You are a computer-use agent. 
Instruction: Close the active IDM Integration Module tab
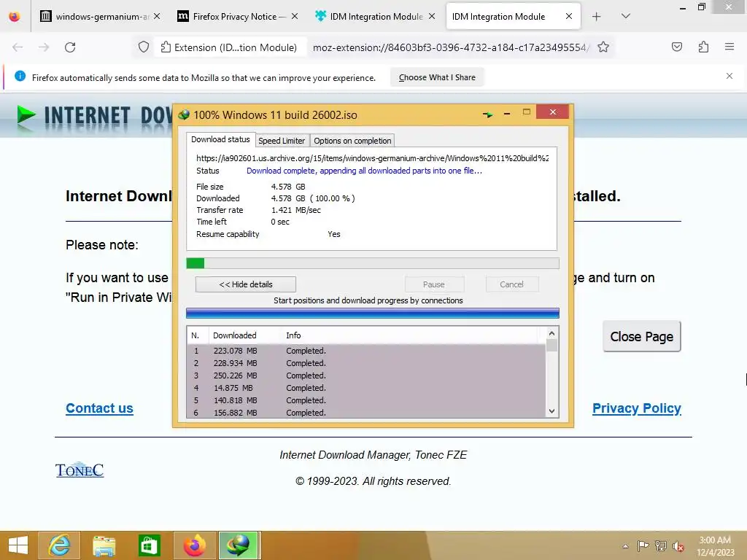pyautogui.click(x=569, y=16)
